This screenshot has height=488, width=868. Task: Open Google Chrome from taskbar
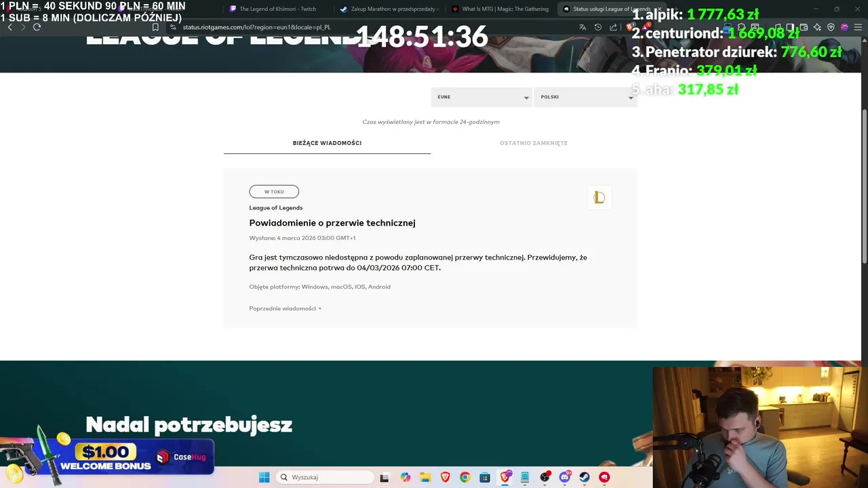(465, 477)
